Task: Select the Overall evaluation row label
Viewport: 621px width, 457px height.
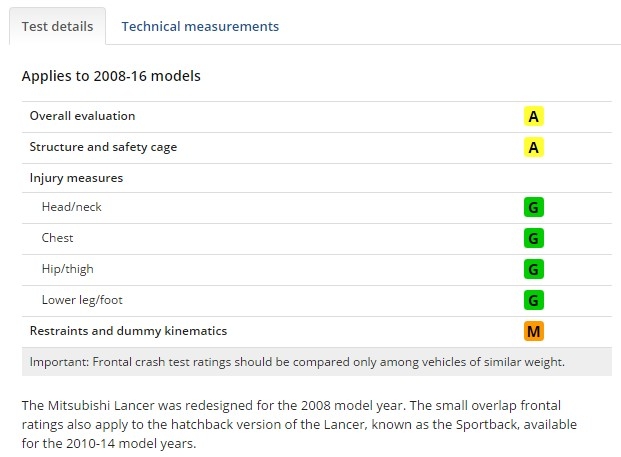Action: [82, 116]
